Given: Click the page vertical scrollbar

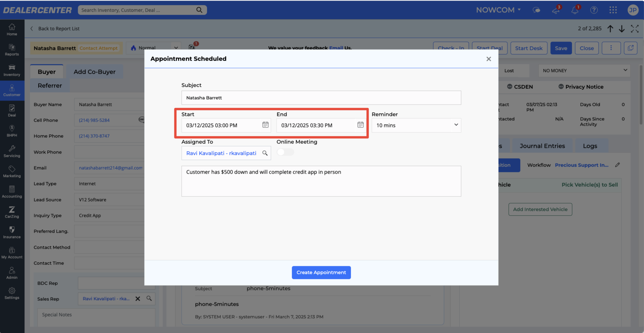Looking at the screenshot, I should click(641, 95).
